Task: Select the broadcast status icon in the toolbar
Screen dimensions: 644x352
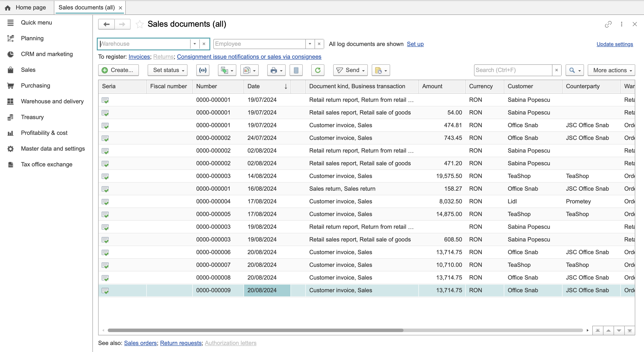Action: pyautogui.click(x=202, y=70)
